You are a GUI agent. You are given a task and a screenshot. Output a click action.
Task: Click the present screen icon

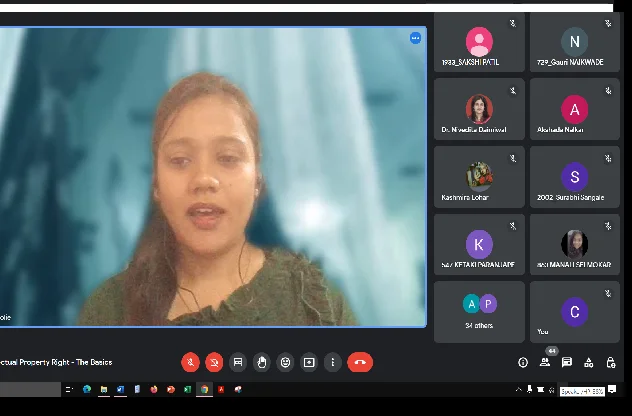click(309, 362)
